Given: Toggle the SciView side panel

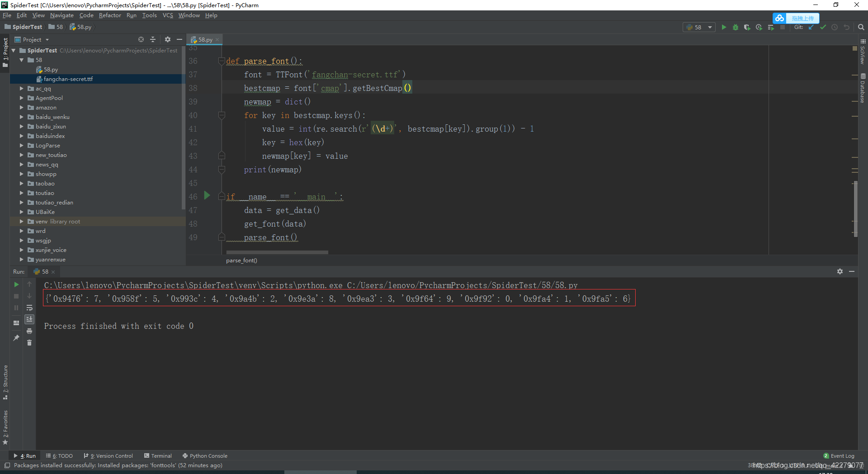Looking at the screenshot, I should 863,51.
